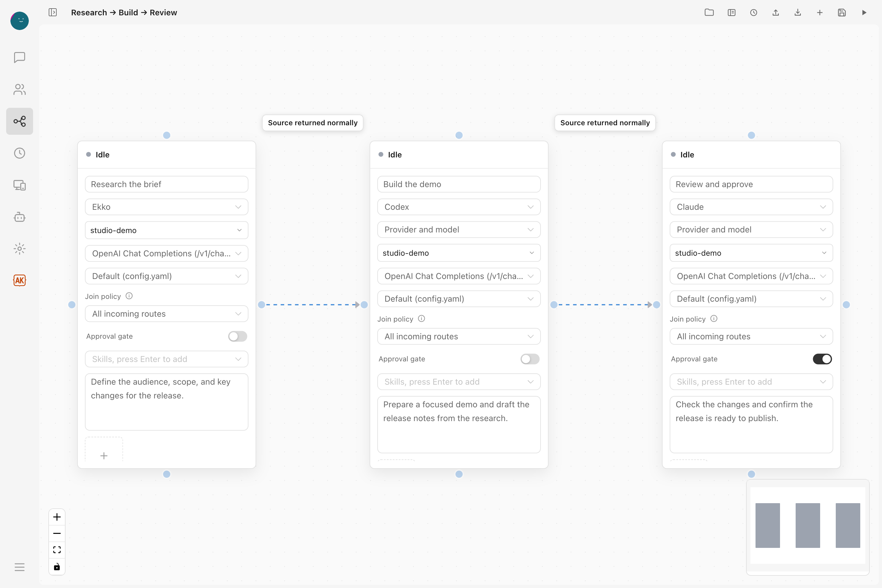Click Join policy info icon in Build node
This screenshot has height=588, width=882.
click(x=421, y=318)
